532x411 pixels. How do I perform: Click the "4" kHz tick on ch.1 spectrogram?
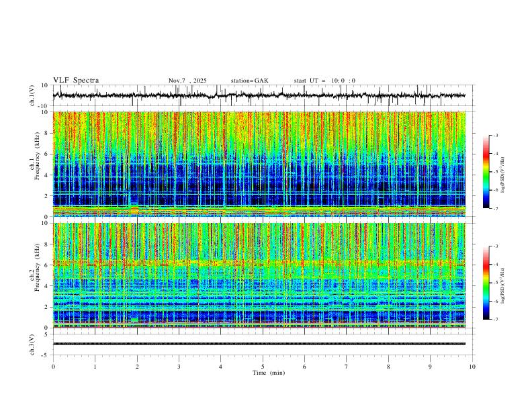point(47,175)
